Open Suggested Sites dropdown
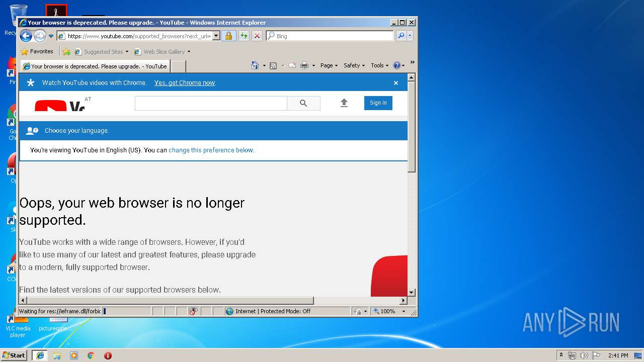This screenshot has width=644, height=362. coord(101,51)
